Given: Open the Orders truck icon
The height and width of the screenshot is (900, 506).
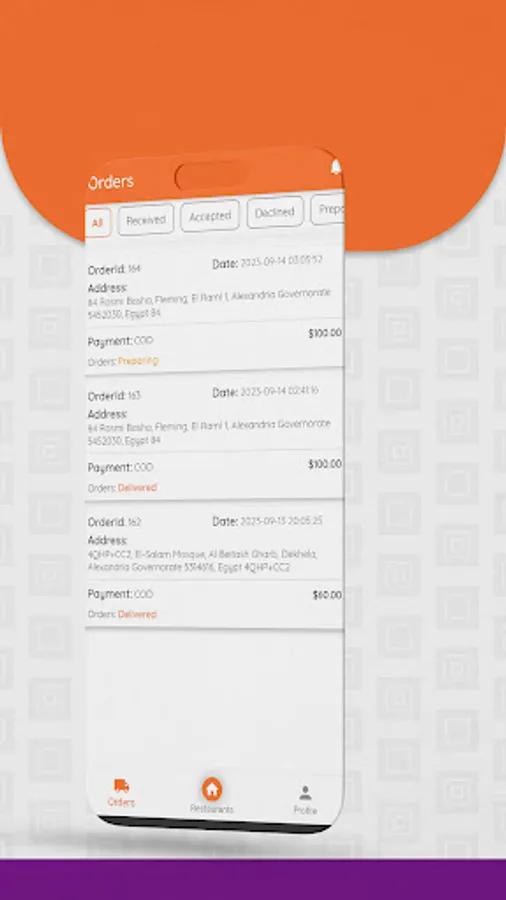Looking at the screenshot, I should [122, 785].
